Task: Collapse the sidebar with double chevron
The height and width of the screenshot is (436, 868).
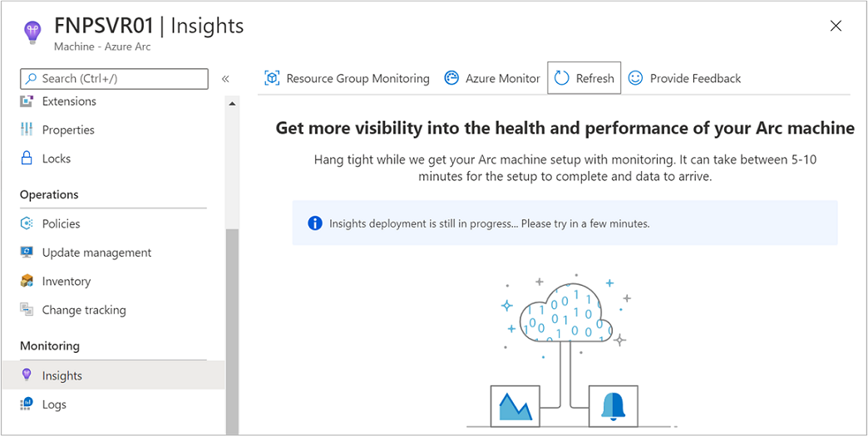Action: click(x=225, y=79)
